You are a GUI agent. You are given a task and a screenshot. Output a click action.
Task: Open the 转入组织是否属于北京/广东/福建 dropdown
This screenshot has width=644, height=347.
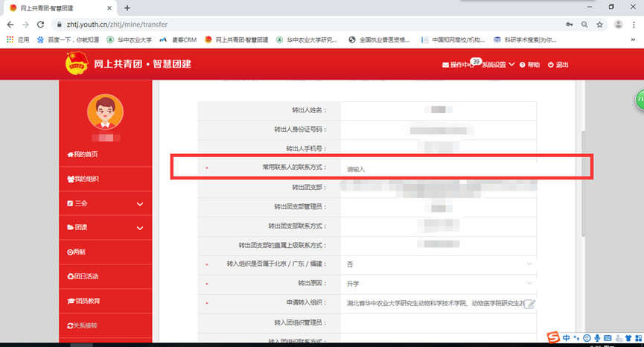tap(439, 264)
